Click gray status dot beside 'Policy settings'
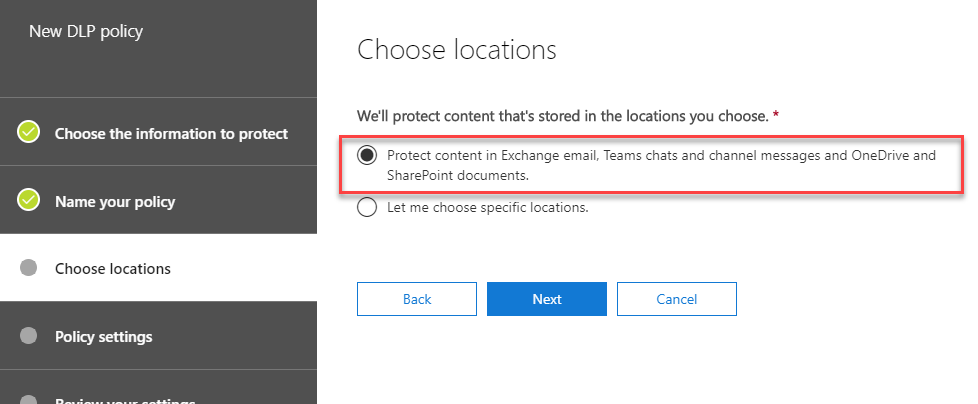The height and width of the screenshot is (404, 978). point(29,335)
